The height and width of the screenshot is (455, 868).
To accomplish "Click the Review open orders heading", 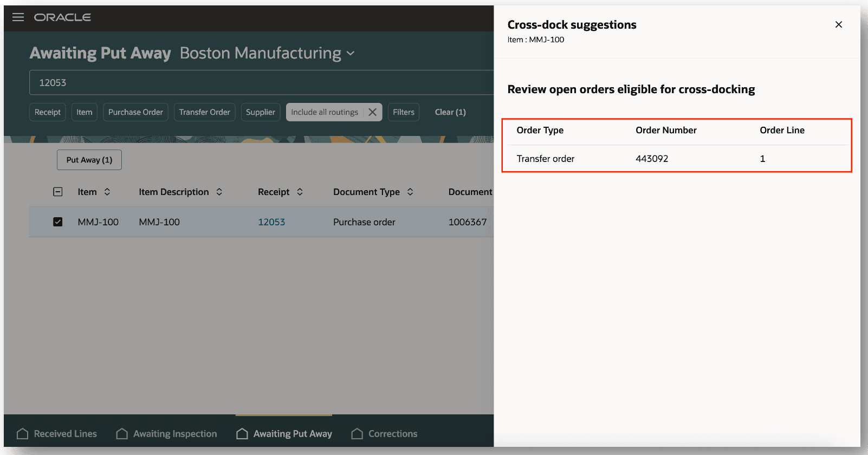I will (631, 89).
